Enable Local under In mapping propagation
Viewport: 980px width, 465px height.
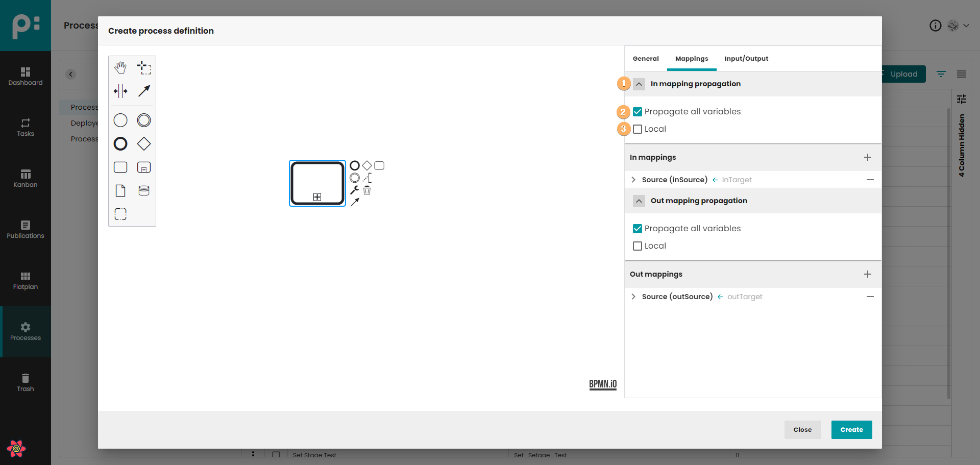point(638,129)
